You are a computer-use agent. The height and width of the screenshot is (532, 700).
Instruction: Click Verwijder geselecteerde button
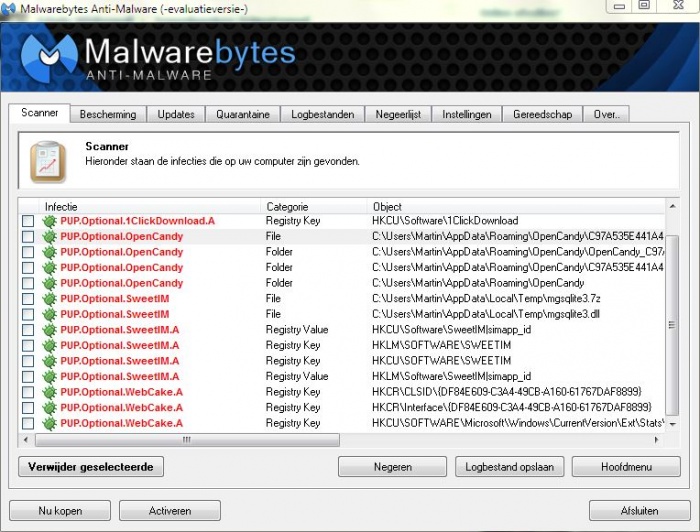[91, 467]
